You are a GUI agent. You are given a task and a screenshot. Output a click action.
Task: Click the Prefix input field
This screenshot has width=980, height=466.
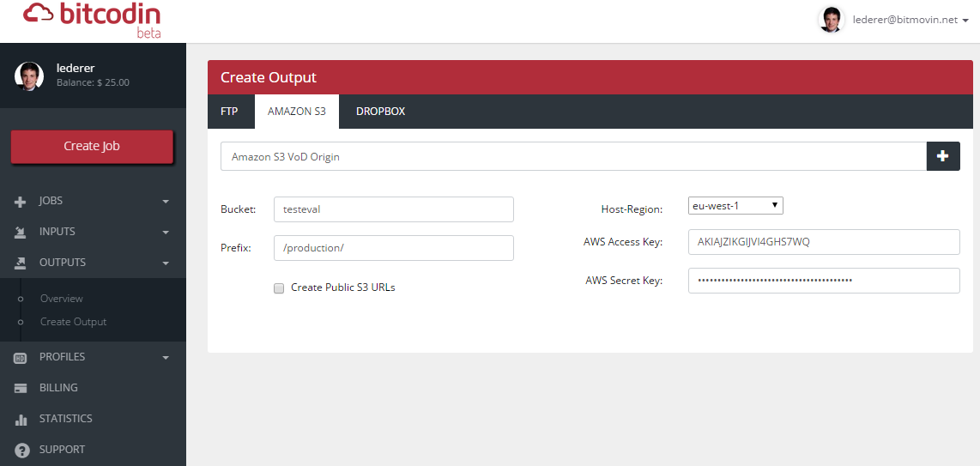pos(394,247)
